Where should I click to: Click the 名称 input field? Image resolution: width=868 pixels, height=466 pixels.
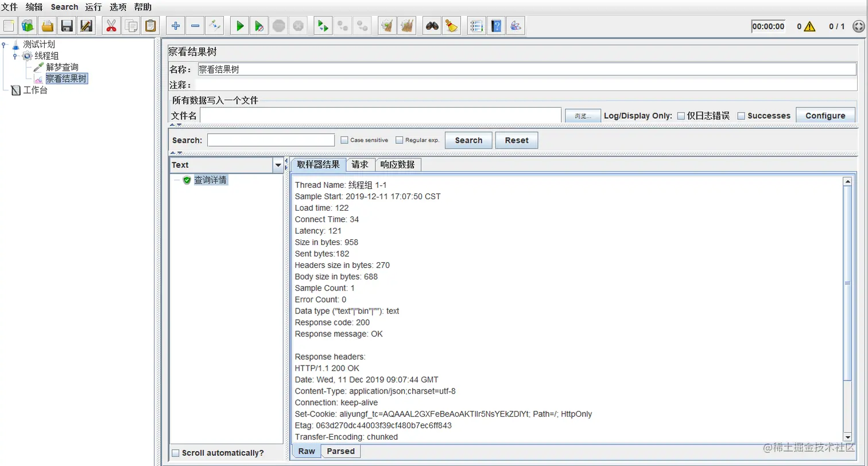click(526, 69)
